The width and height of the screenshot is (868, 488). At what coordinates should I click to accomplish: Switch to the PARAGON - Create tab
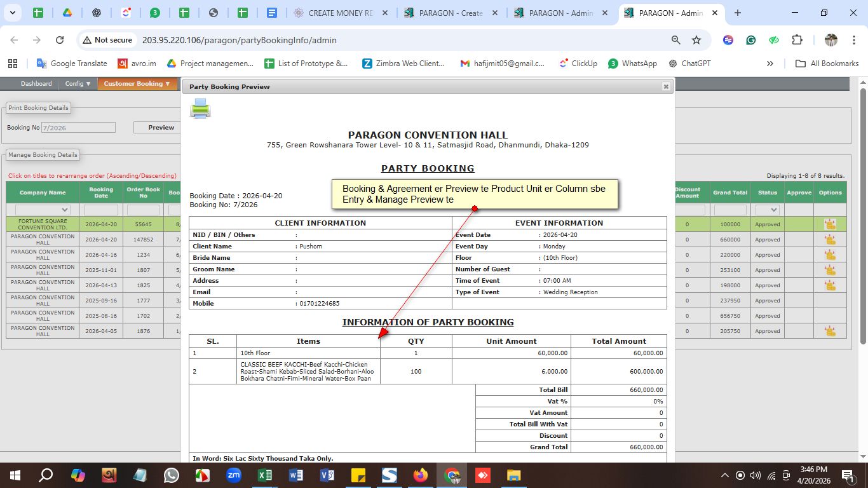451,13
